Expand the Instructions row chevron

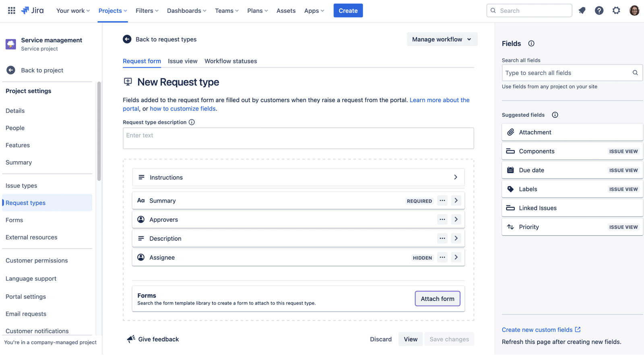pyautogui.click(x=456, y=177)
